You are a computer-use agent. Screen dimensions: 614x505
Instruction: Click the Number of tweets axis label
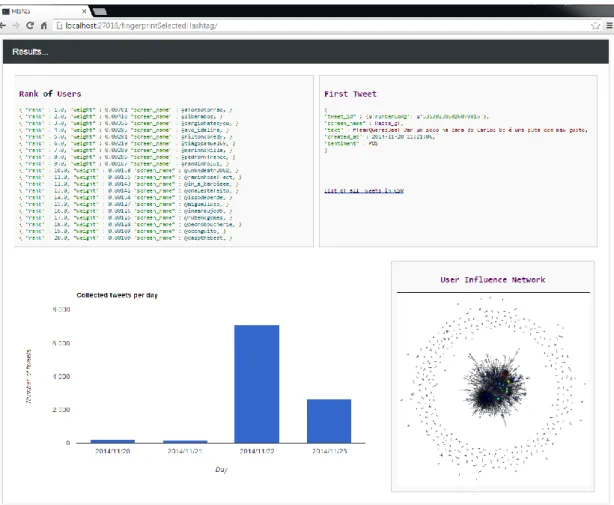click(x=29, y=376)
